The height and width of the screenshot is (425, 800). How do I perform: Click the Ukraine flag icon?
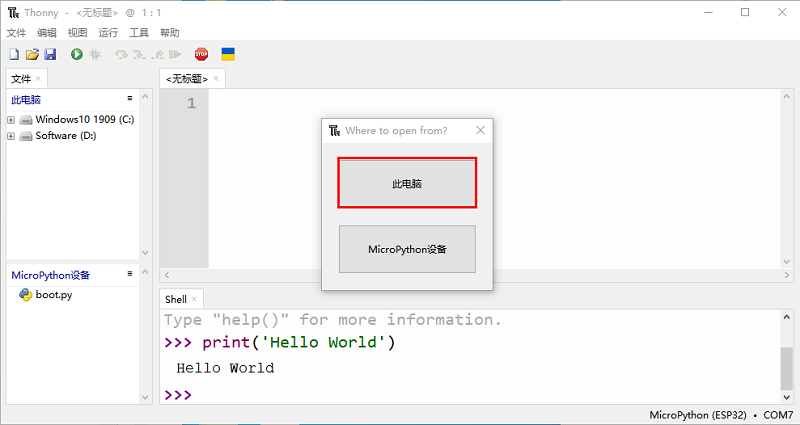coord(228,54)
